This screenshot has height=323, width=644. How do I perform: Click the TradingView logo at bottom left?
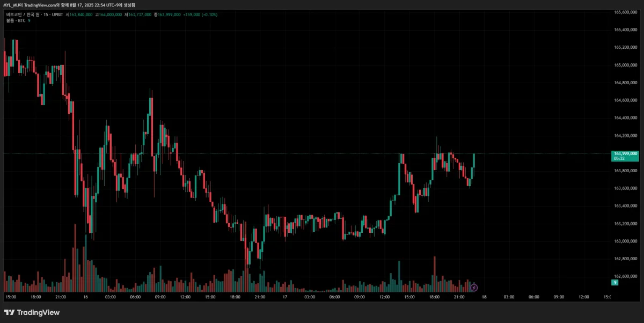[x=32, y=312]
